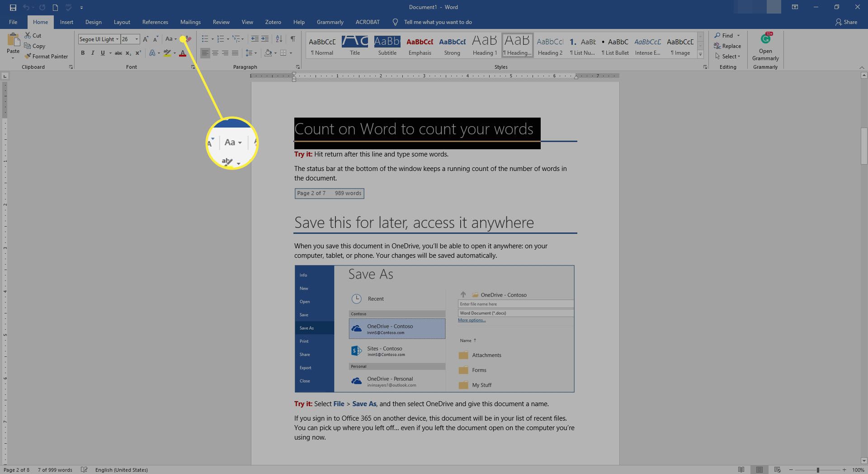
Task: Click the red Font Color swatch
Action: click(x=183, y=53)
